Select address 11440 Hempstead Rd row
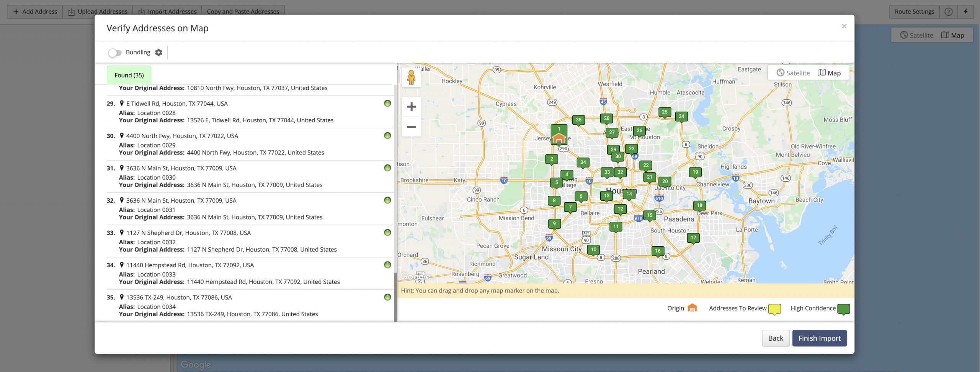This screenshot has height=372, width=980. pyautogui.click(x=250, y=273)
